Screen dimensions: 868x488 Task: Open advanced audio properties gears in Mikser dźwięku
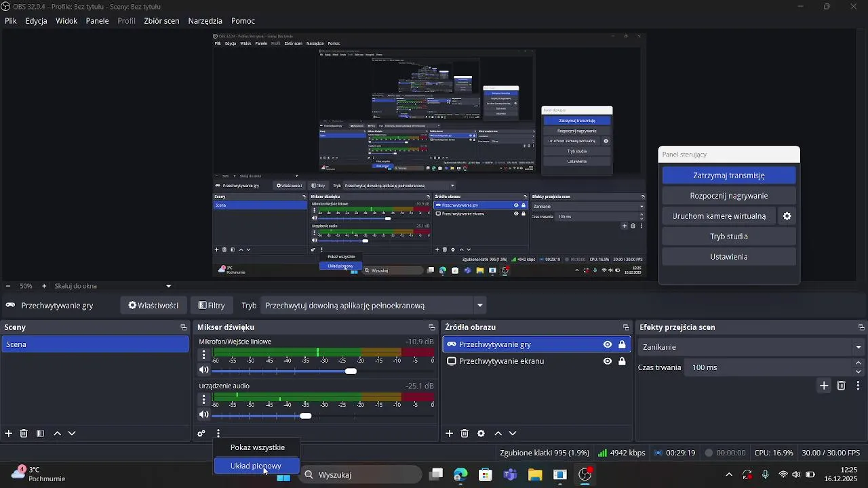click(x=201, y=434)
